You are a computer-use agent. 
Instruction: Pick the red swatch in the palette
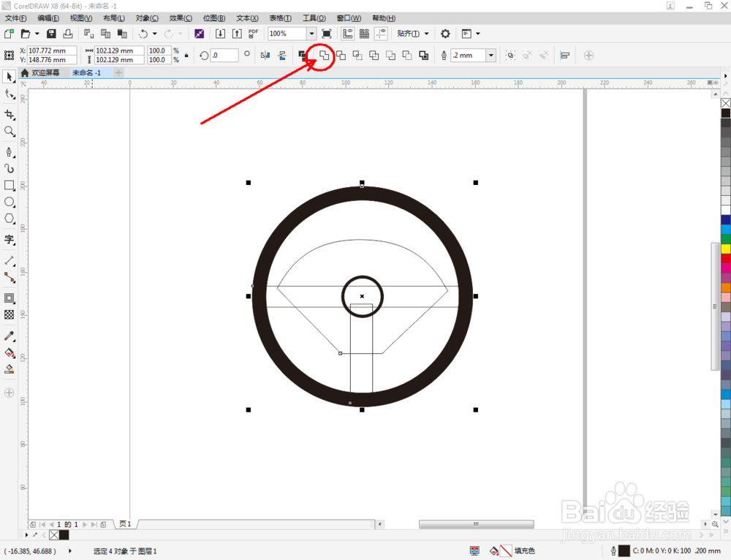tap(726, 258)
